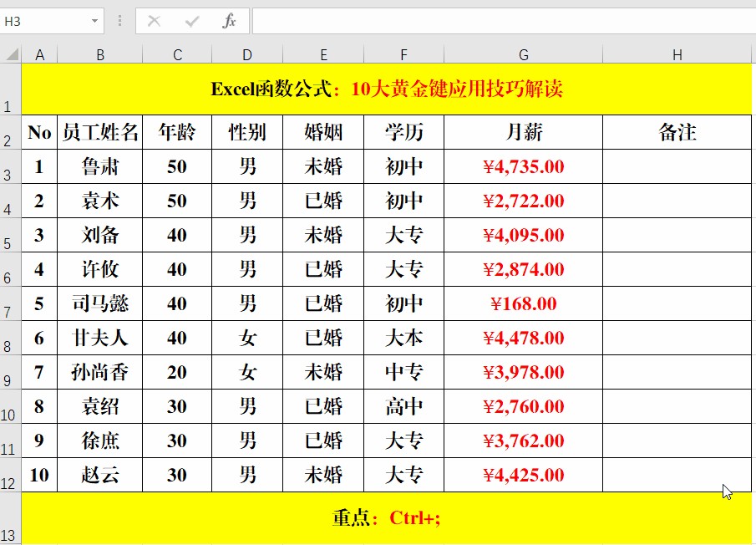
Task: Select the cell containing 甘夫人
Action: [99, 338]
